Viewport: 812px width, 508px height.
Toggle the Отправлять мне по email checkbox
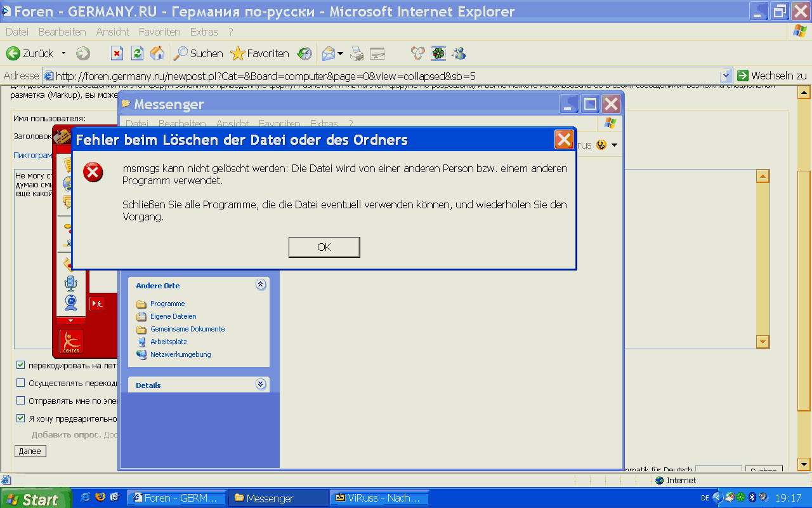[x=20, y=401]
